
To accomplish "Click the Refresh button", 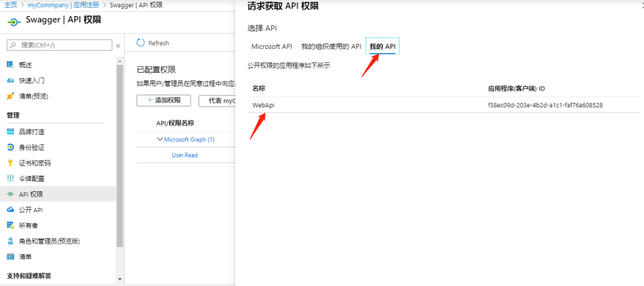I will (x=153, y=43).
